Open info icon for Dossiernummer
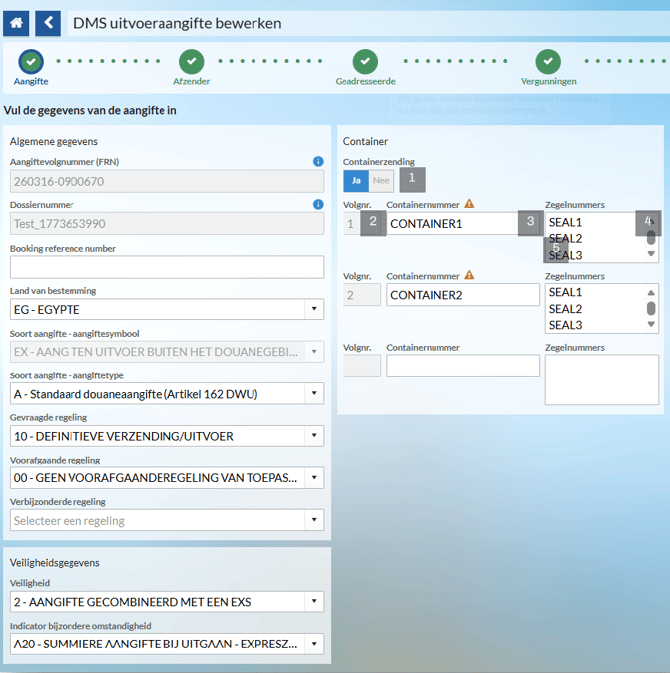This screenshot has width=670, height=673. click(318, 204)
